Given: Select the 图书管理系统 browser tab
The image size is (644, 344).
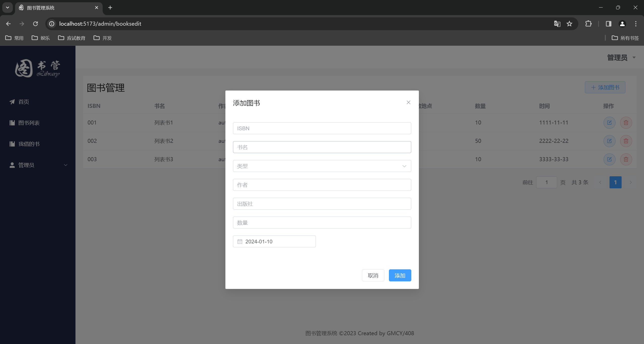Looking at the screenshot, I should (x=59, y=8).
